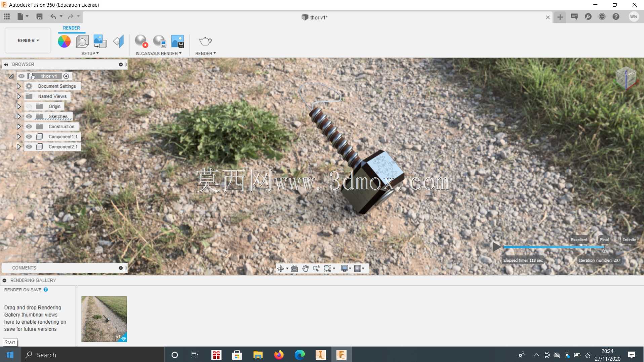This screenshot has width=644, height=362.
Task: Resume the in-canvas render play button
Action: [496, 247]
